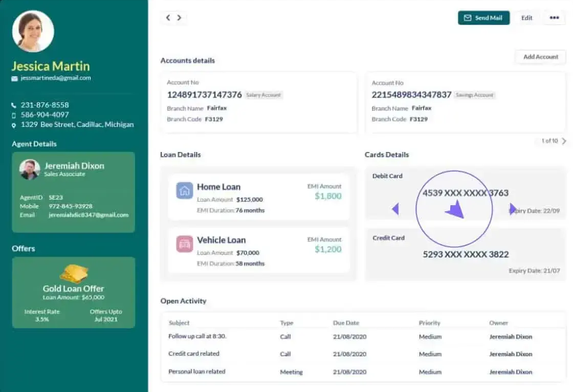
Task: Click the Gold Loan Offer gold bars icon
Action: (x=74, y=273)
